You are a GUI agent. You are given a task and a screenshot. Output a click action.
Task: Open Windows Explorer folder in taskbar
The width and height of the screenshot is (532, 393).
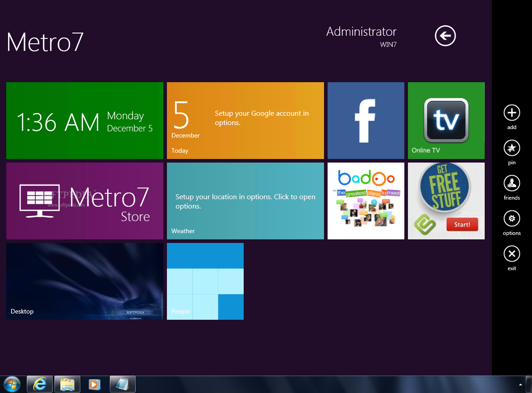click(x=67, y=384)
